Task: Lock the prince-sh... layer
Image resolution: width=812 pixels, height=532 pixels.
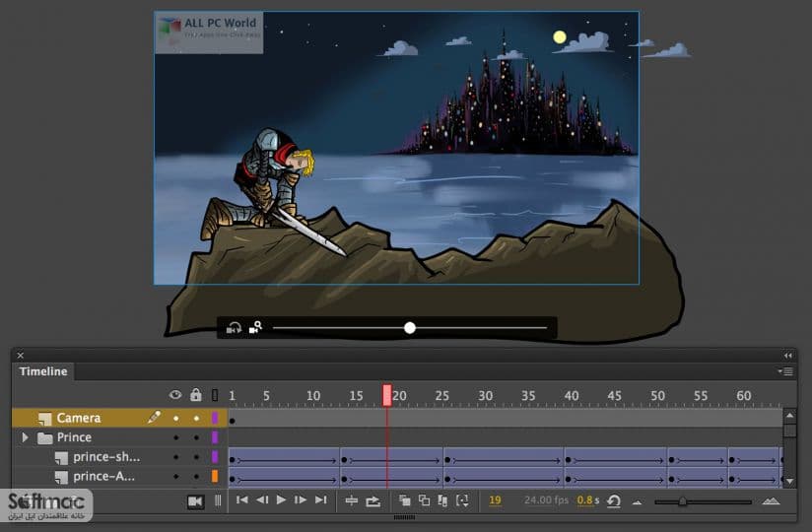Action: click(196, 457)
